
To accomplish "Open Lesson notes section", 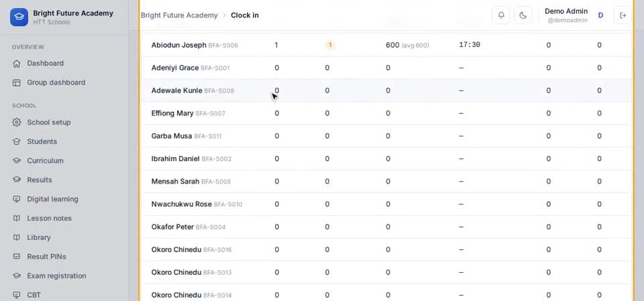I will (49, 218).
